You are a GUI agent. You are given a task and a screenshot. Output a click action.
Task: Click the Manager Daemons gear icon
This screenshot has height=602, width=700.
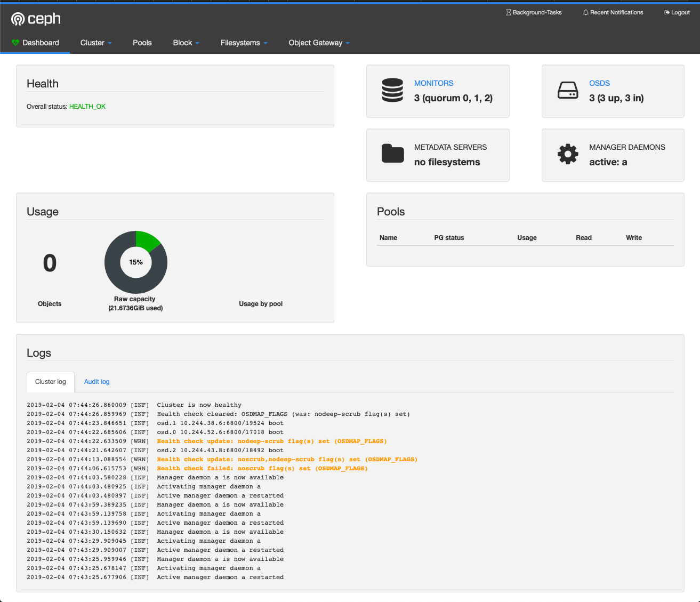pyautogui.click(x=568, y=154)
